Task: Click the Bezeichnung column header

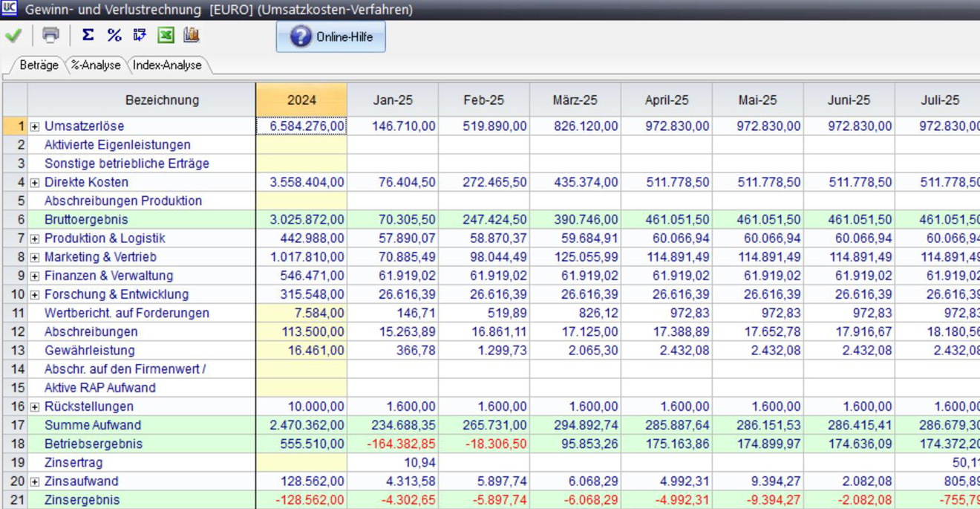Action: point(162,100)
